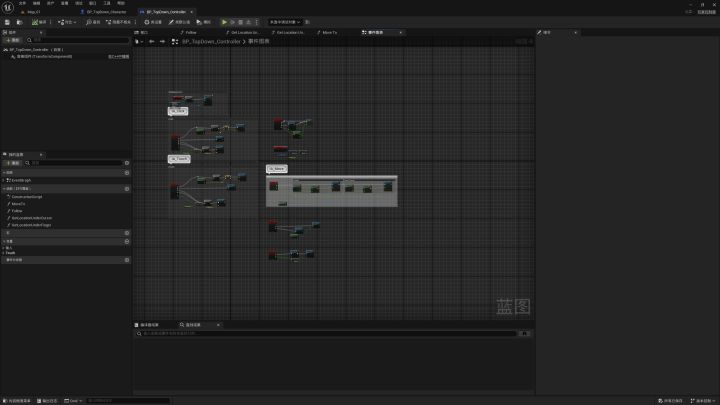
Task: Add a new variable with plus
Action: 127,241
